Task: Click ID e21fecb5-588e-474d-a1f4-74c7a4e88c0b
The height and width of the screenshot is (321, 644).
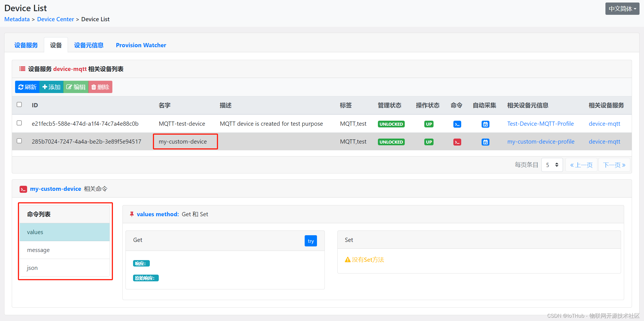Action: (85, 124)
